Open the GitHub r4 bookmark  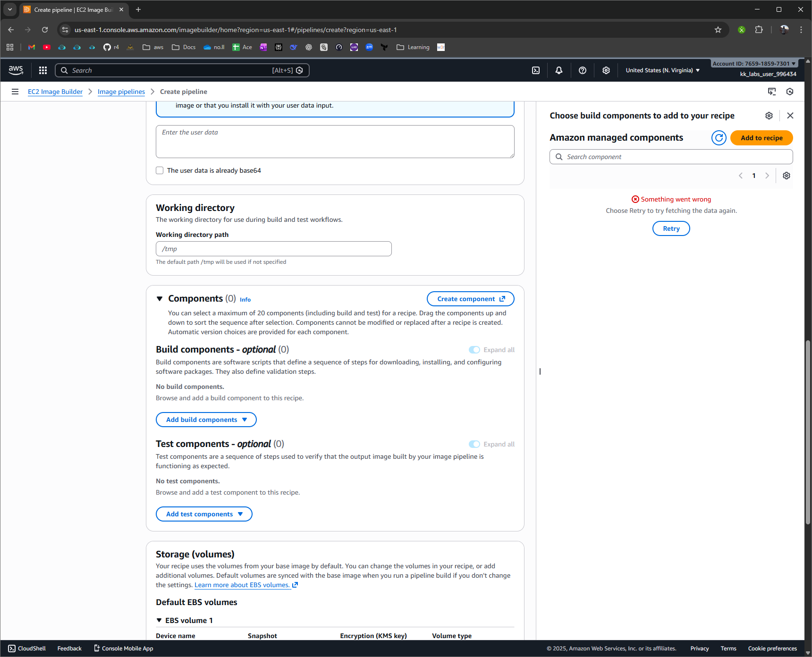point(111,47)
